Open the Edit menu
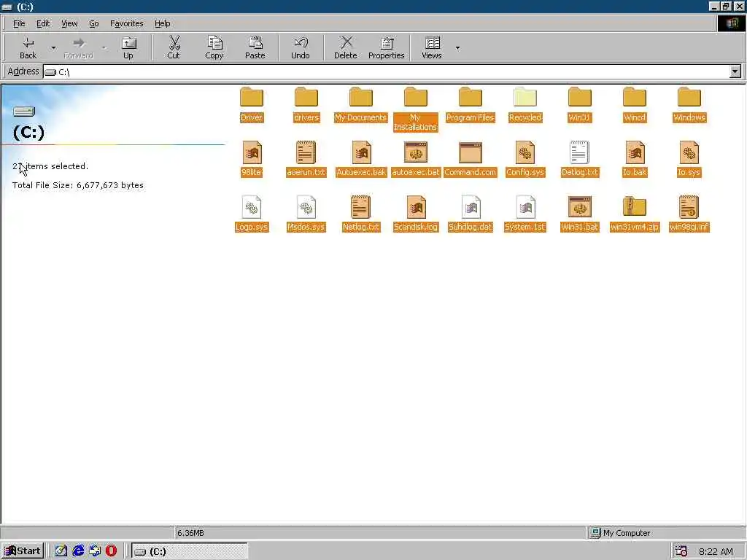Viewport: 747px width, 560px height. pyautogui.click(x=43, y=23)
